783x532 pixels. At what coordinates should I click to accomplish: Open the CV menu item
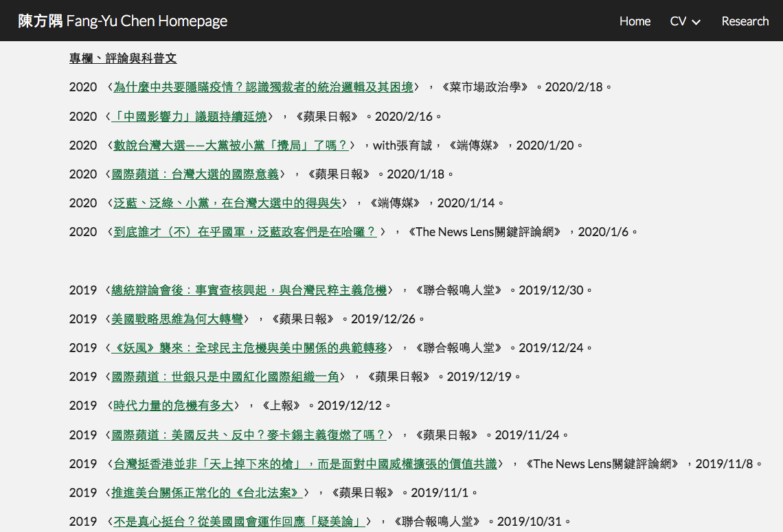click(x=678, y=21)
